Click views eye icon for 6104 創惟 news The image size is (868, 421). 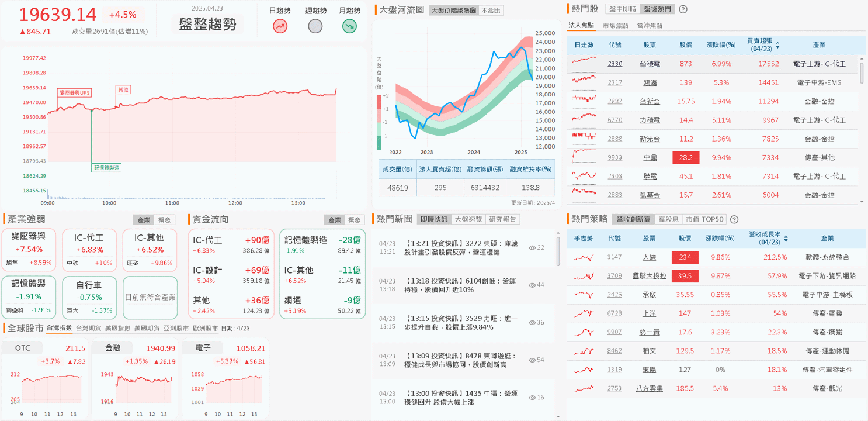point(532,285)
